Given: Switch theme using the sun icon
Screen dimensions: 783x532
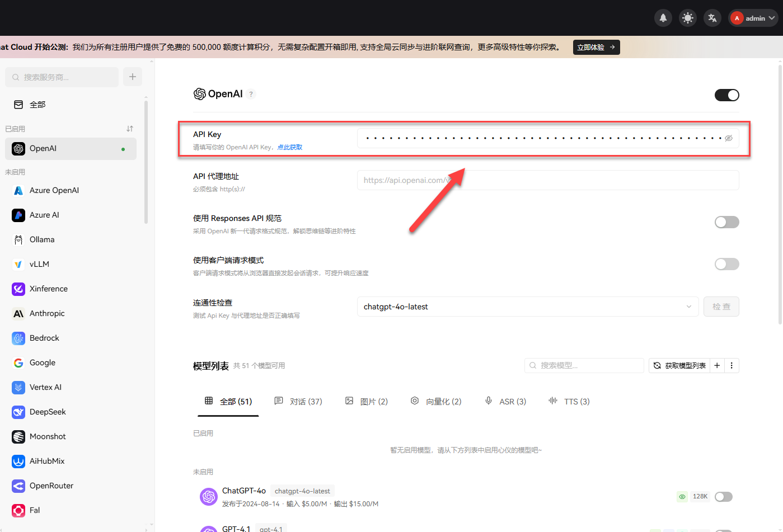Looking at the screenshot, I should [x=687, y=17].
